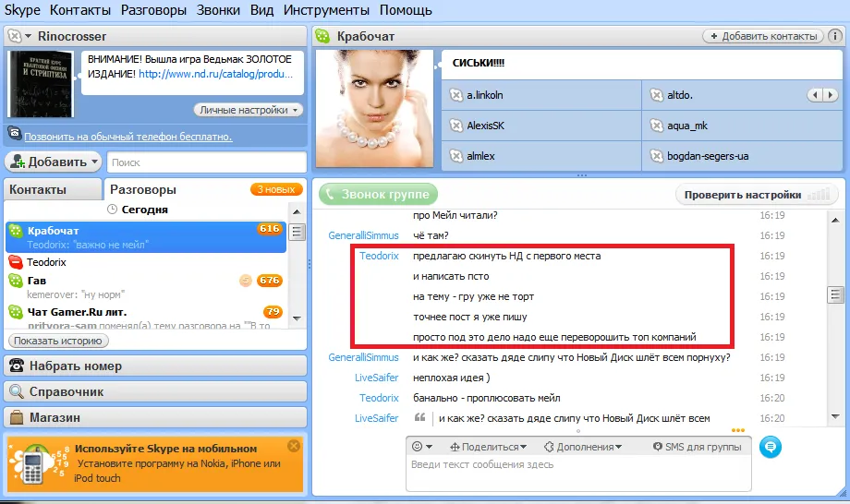Click the 616 unread badge on Крабочат
The width and height of the screenshot is (850, 504).
point(270,229)
